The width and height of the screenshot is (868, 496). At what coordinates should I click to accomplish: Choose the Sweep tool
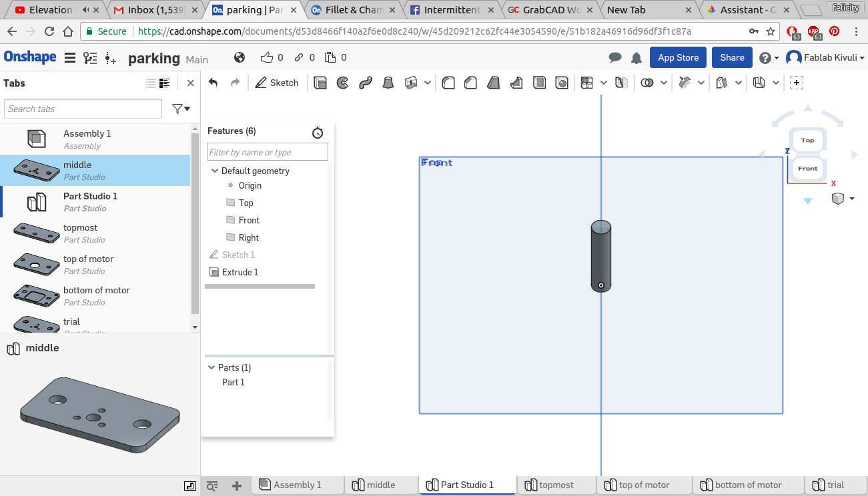(365, 83)
